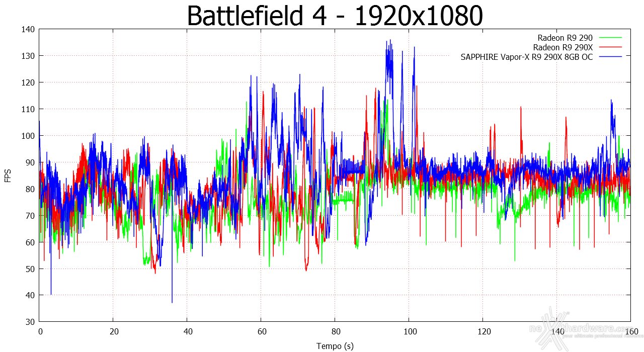This screenshot has height=352, width=644.
Task: Click the FPS axis tick value 140
Action: click(29, 29)
